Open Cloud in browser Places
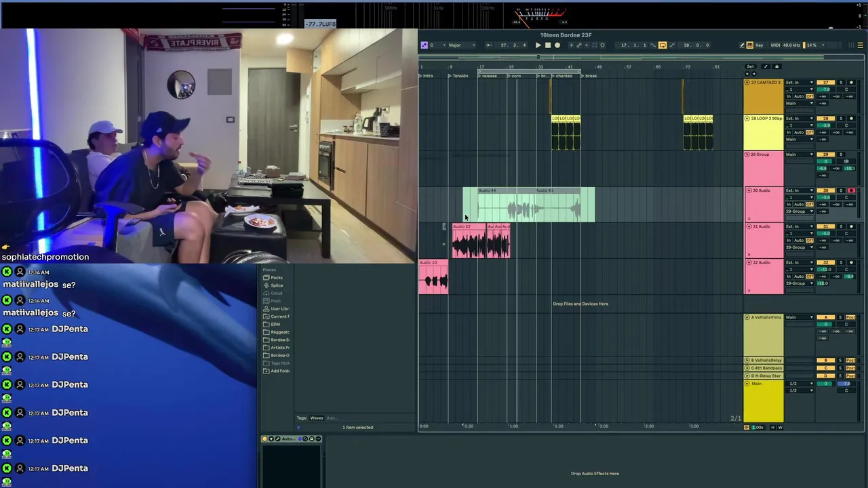The image size is (868, 488). click(x=276, y=293)
